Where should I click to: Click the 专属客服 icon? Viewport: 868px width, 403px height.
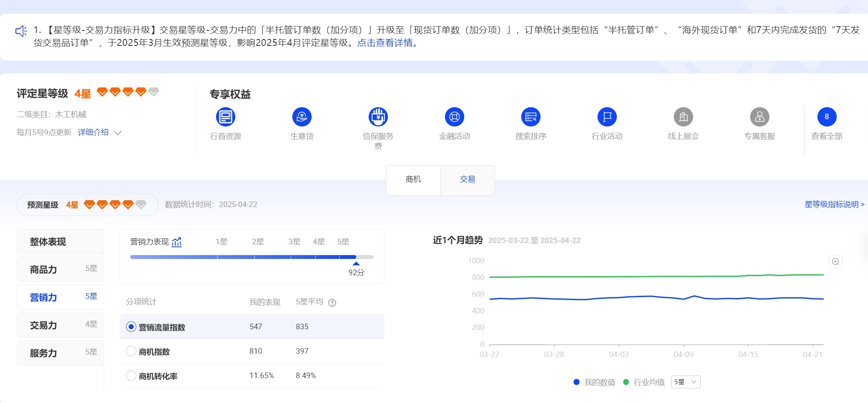[760, 117]
